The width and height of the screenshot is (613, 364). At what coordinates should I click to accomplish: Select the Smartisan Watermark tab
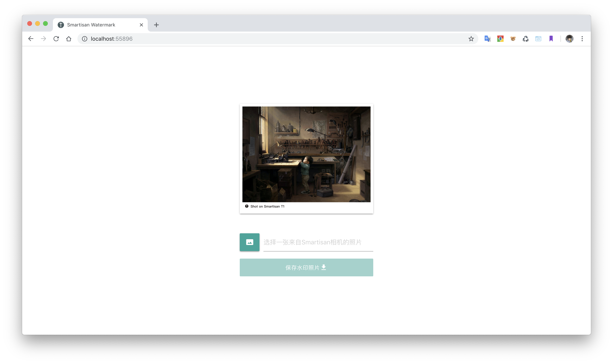[x=100, y=25]
